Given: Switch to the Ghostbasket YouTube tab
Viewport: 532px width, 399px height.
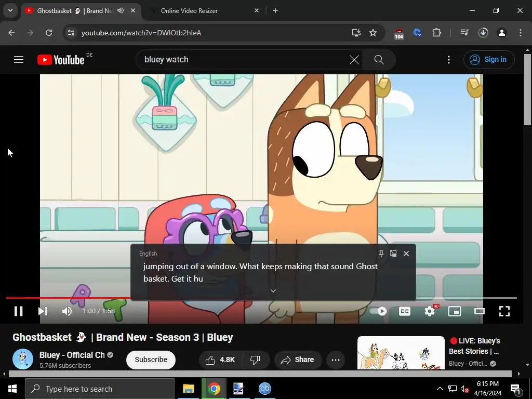Looking at the screenshot, I should tap(74, 11).
